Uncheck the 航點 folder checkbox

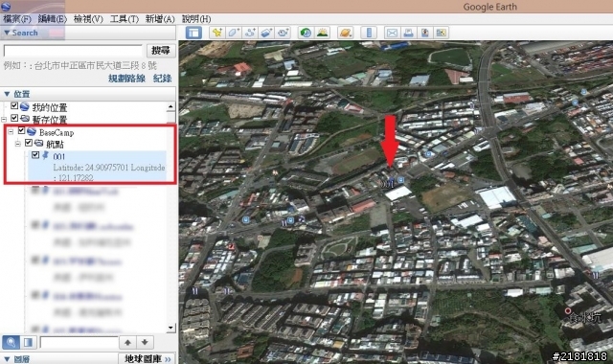click(29, 143)
